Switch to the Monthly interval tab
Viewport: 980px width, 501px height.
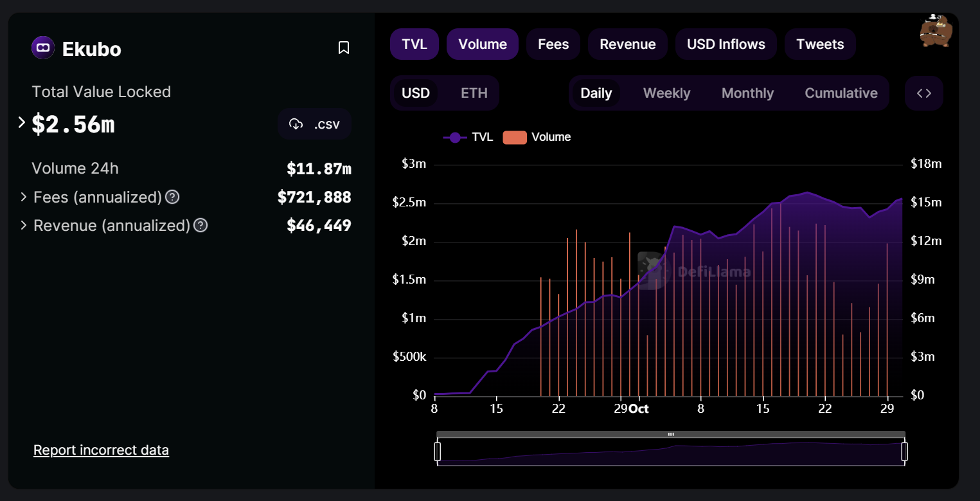tap(747, 93)
